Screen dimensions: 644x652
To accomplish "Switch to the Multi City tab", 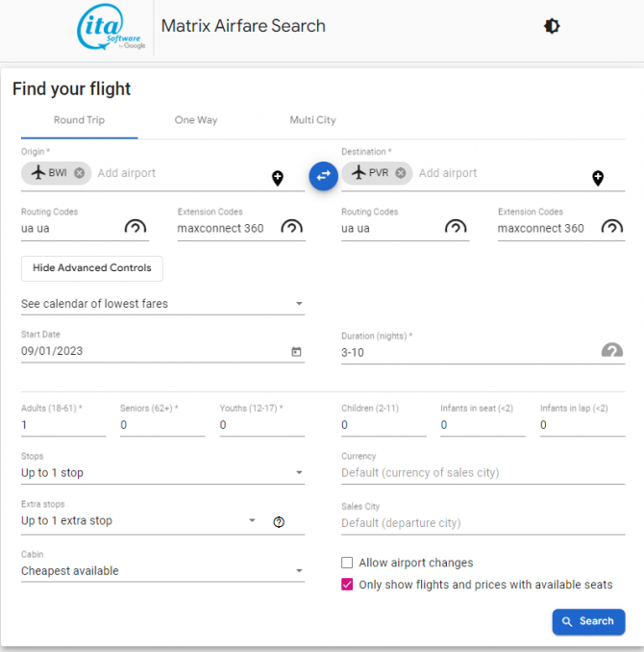I will click(x=312, y=120).
